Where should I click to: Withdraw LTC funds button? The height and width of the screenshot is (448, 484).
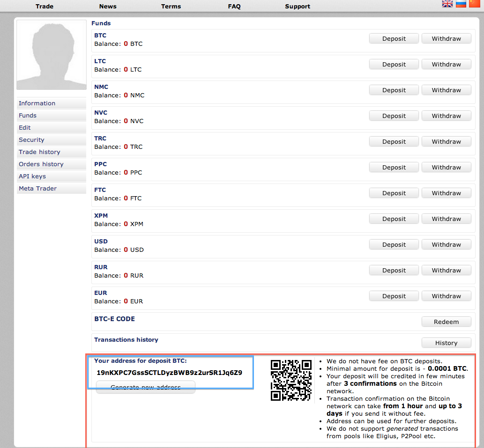446,65
